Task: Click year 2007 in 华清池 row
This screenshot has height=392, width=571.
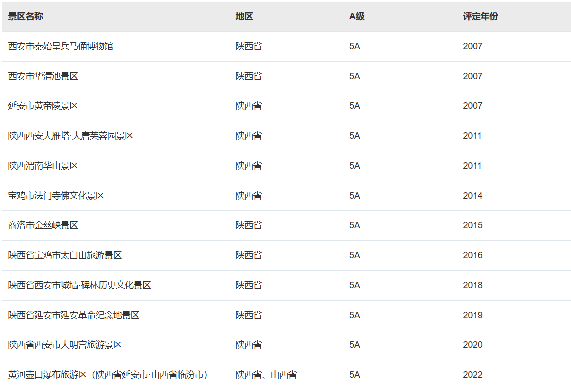Action: [473, 76]
